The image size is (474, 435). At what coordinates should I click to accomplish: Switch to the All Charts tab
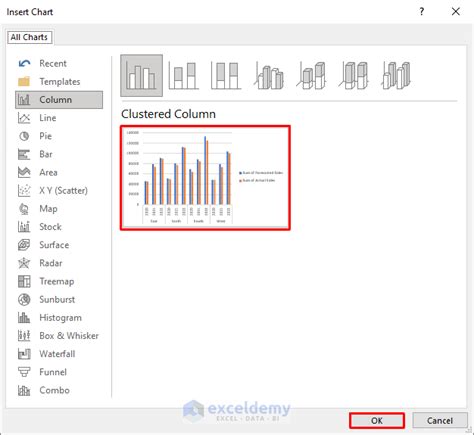(x=29, y=37)
